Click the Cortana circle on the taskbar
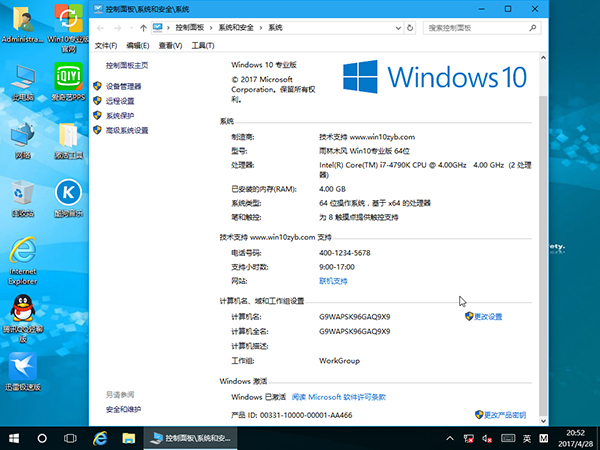The width and height of the screenshot is (600, 450). 43,438
